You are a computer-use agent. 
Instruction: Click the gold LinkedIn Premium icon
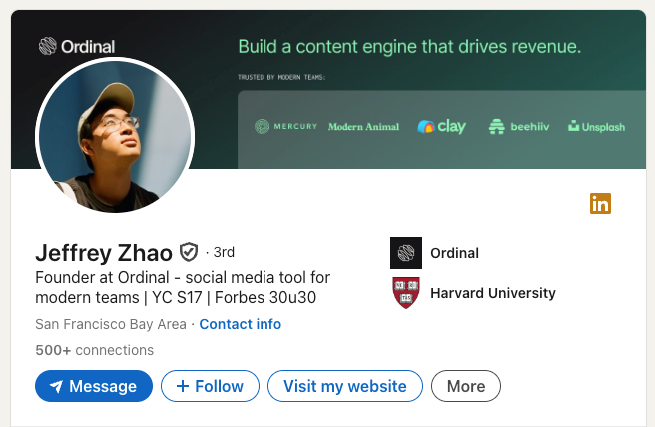pos(600,203)
